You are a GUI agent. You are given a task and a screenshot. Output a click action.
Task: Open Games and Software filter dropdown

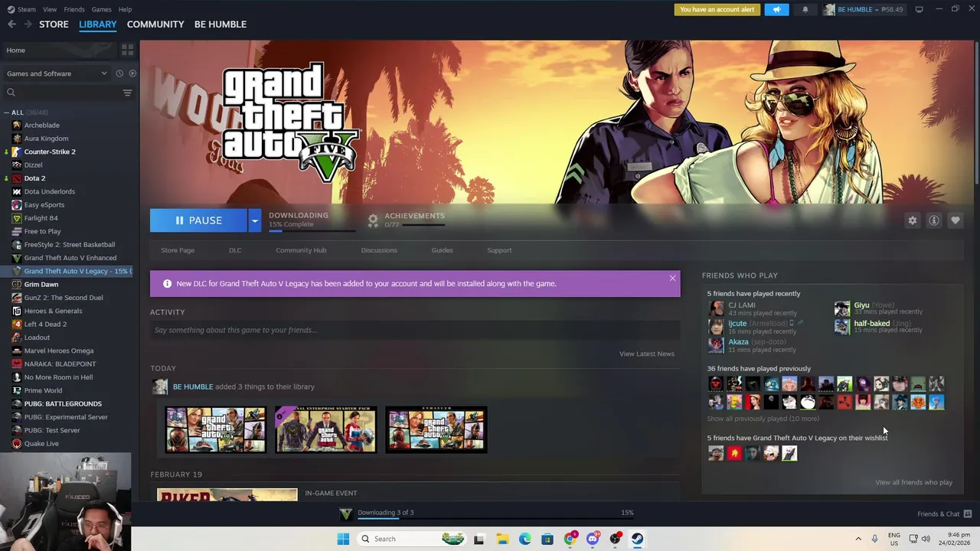[x=57, y=73]
